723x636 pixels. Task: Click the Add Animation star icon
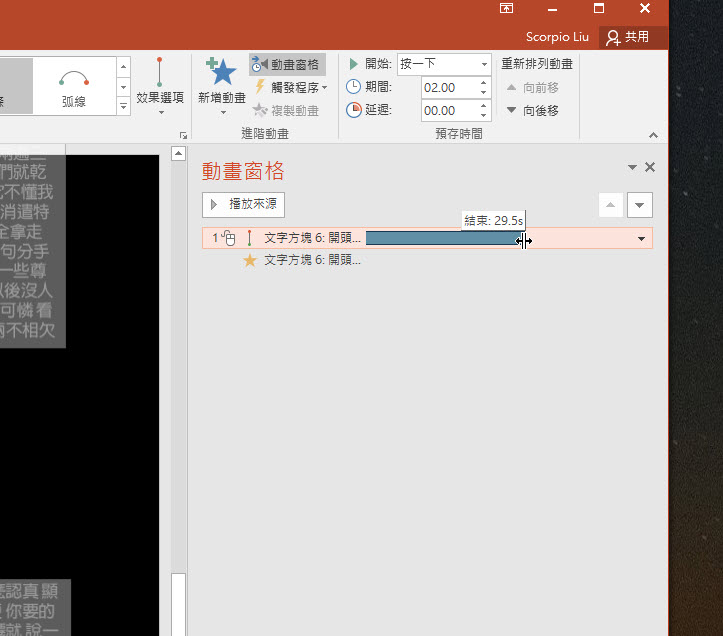pos(221,73)
